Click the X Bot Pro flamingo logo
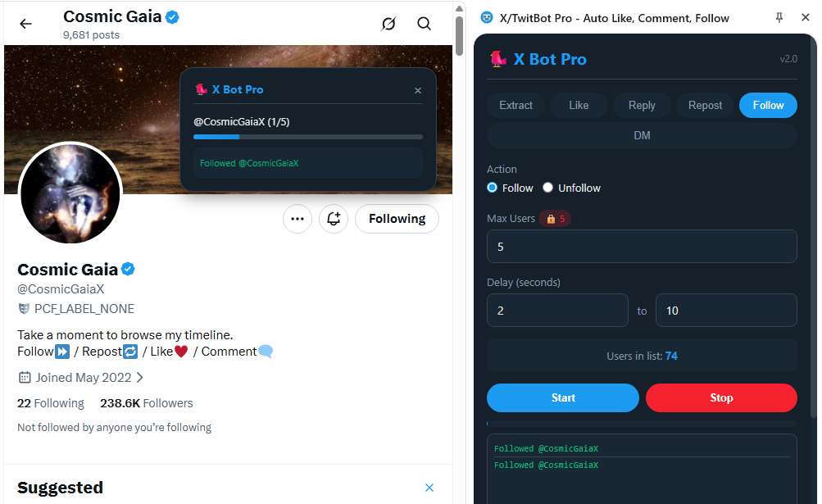Screen dimensions: 822x504 tap(497, 58)
